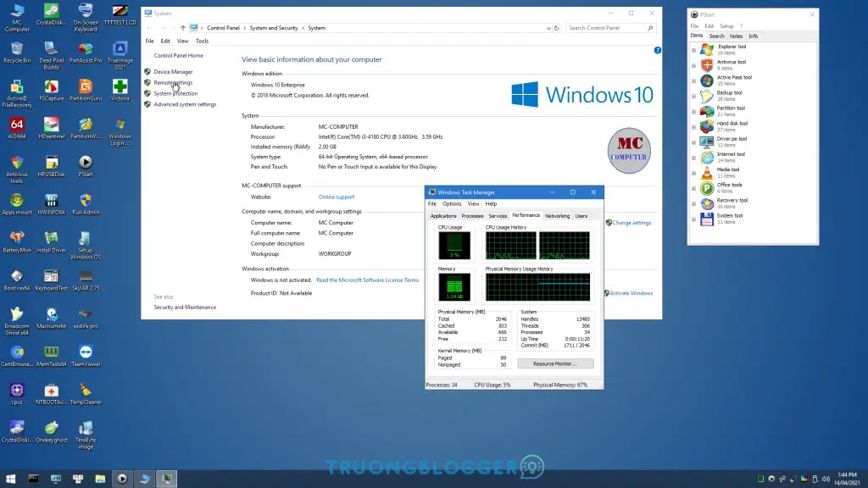Expand the Internet tool group
868x488 pixels.
click(693, 158)
